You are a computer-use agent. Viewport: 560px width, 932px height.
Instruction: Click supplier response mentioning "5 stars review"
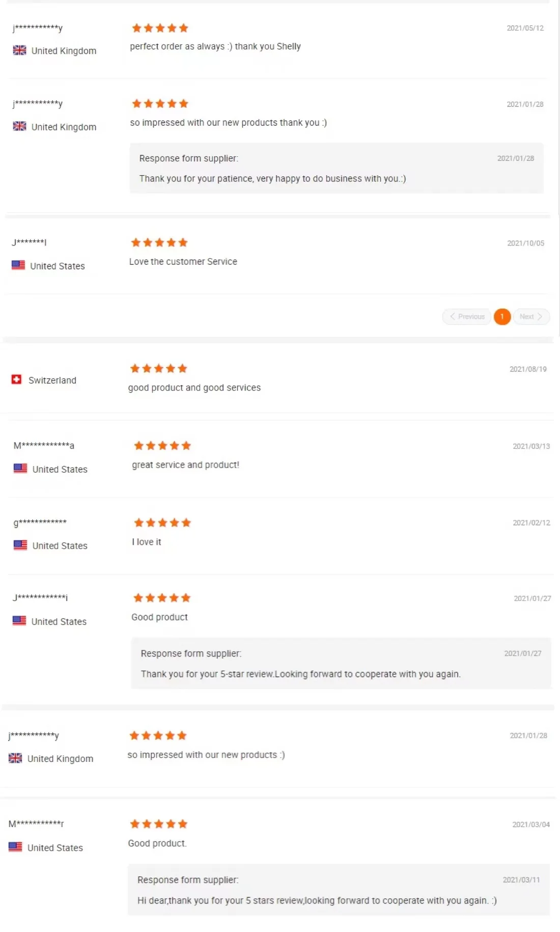tap(317, 900)
